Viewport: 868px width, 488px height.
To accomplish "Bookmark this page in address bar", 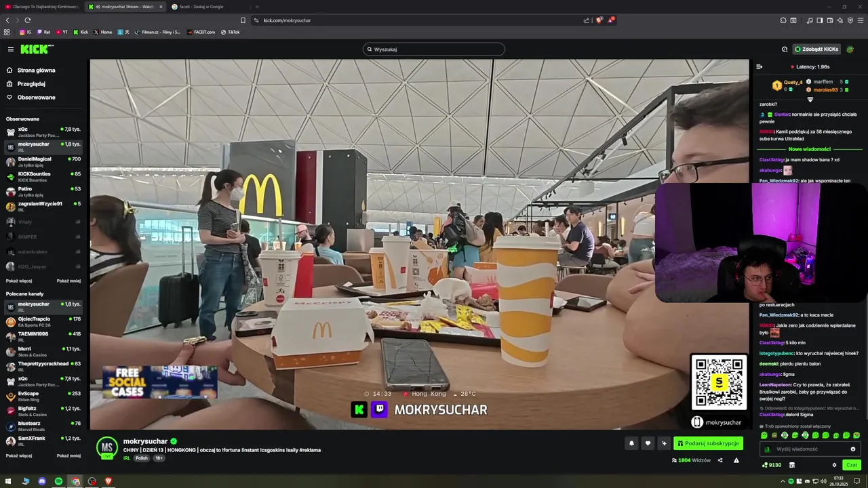I will click(243, 20).
